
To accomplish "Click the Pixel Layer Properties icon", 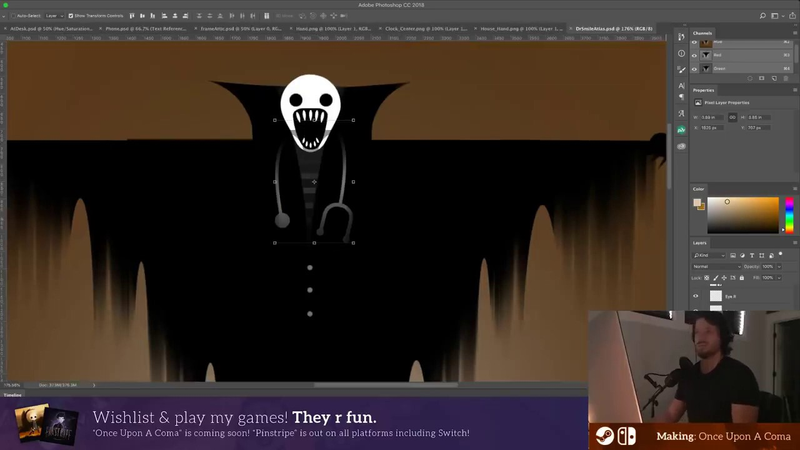I will (x=698, y=103).
